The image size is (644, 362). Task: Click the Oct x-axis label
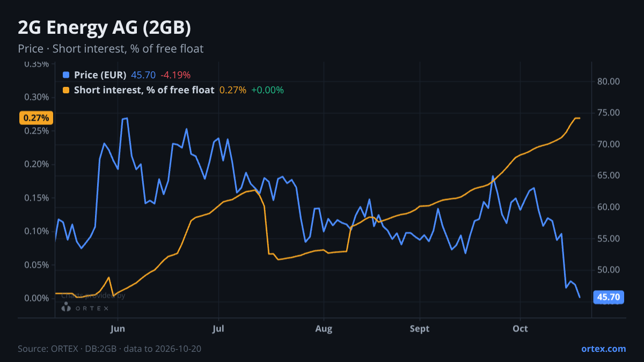click(x=520, y=328)
